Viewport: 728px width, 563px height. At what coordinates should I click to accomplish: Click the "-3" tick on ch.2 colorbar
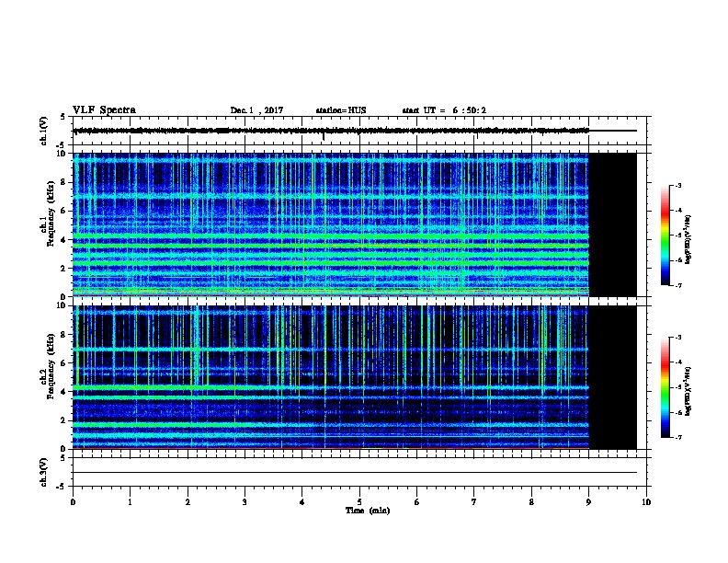pos(678,338)
